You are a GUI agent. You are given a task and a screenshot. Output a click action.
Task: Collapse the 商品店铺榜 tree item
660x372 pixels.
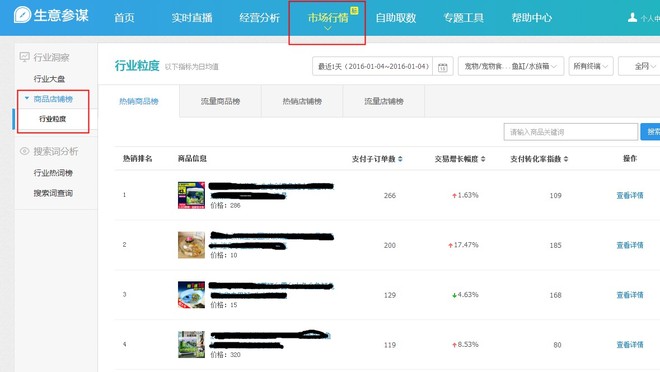pos(27,98)
